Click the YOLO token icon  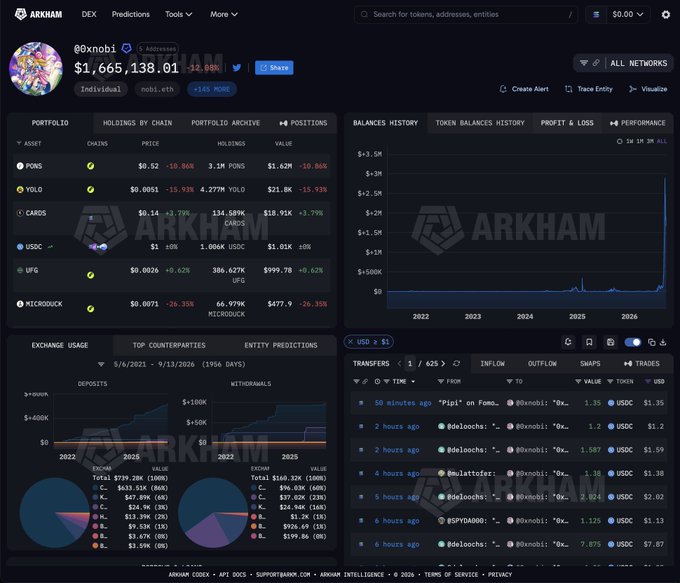coord(20,190)
